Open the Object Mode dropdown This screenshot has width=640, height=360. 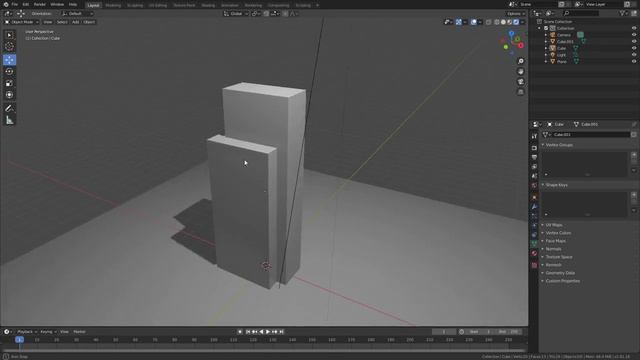click(x=21, y=22)
